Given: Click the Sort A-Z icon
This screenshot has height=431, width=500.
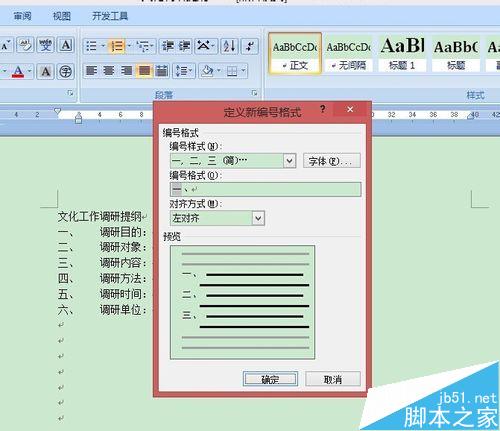Looking at the screenshot, I should 230,46.
